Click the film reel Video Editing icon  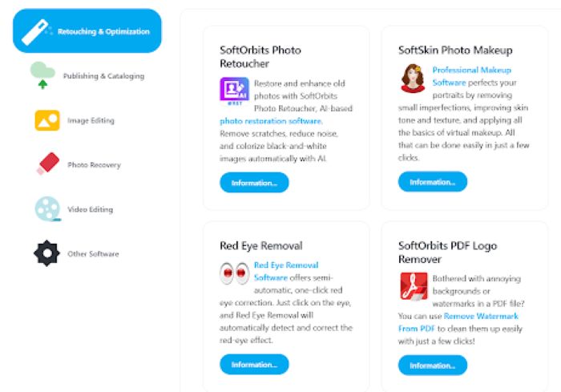(47, 208)
